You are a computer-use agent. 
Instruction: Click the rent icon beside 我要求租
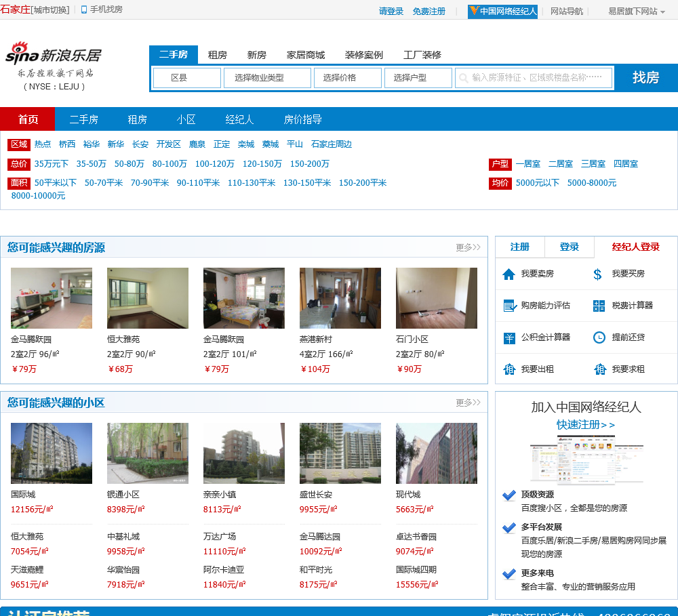(x=600, y=369)
